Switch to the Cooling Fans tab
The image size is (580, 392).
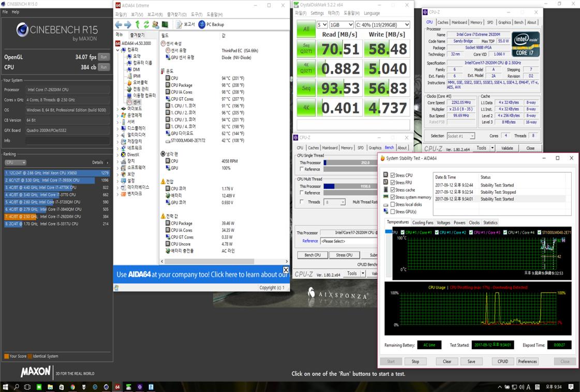(423, 222)
